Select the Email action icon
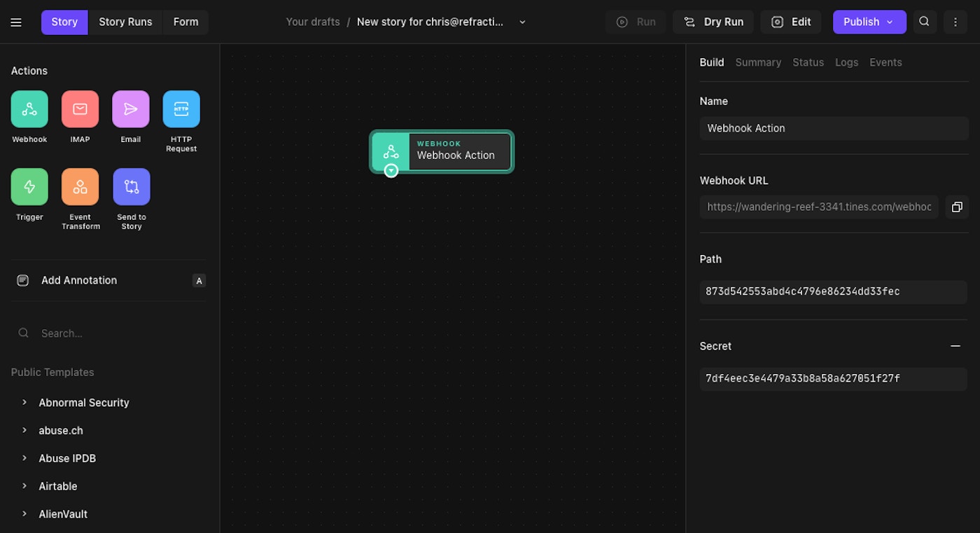Image resolution: width=980 pixels, height=533 pixels. click(x=131, y=109)
